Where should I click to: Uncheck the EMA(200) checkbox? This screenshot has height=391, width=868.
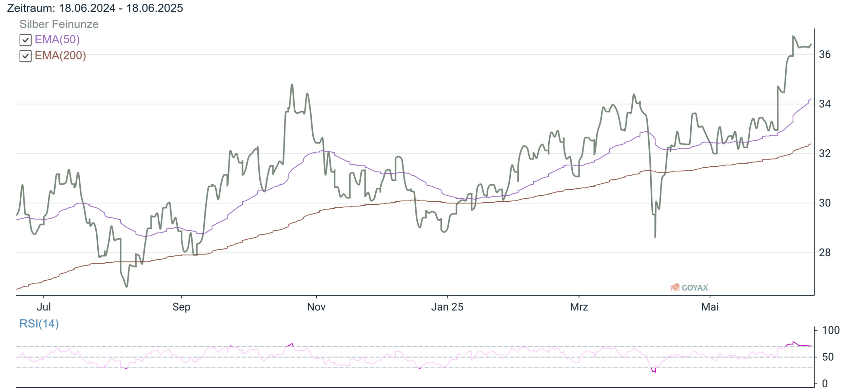click(25, 56)
